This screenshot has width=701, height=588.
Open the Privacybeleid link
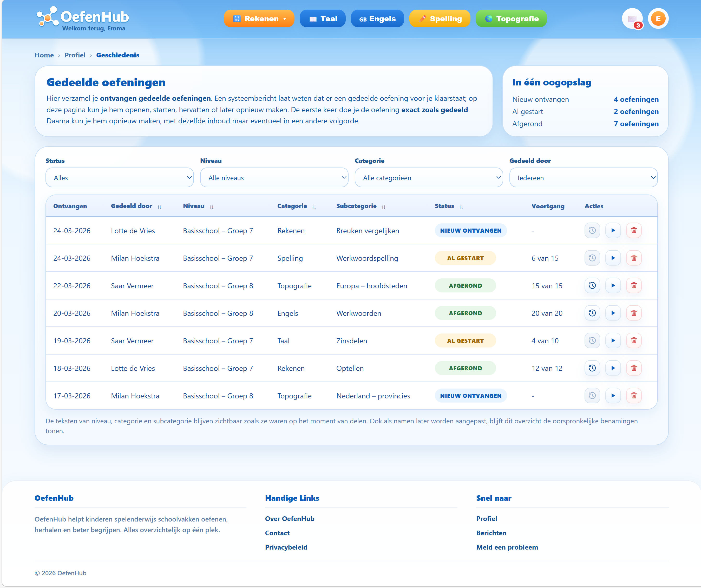pos(286,547)
